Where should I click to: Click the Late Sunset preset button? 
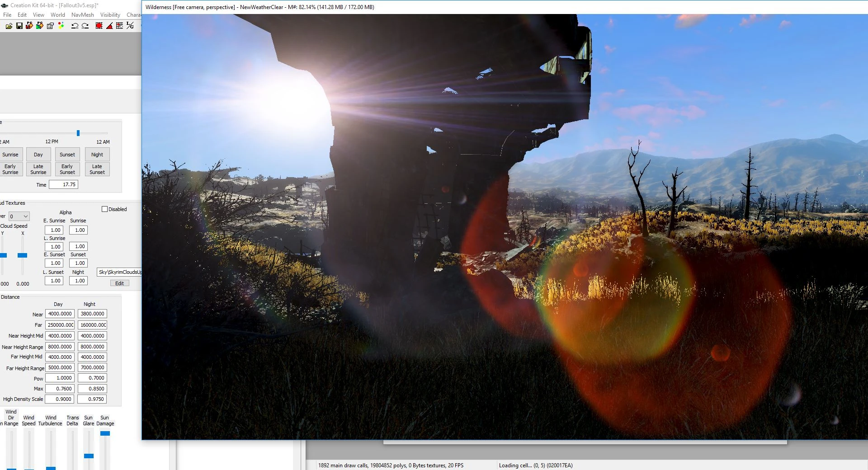pyautogui.click(x=97, y=169)
